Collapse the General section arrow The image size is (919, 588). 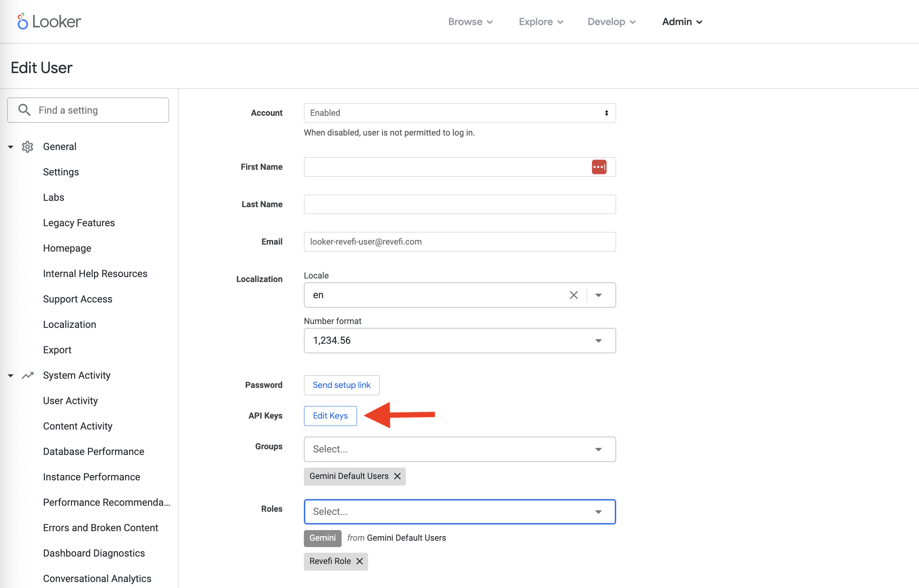[11, 146]
